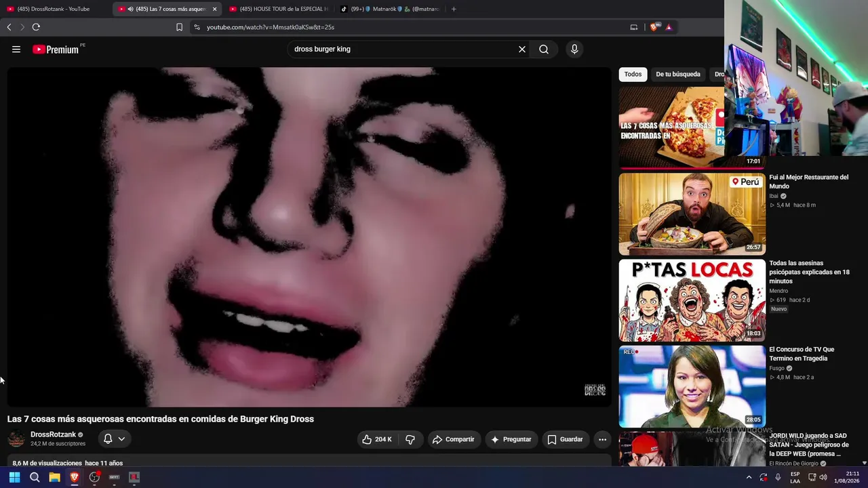Click the cast/screen icon in the address bar
This screenshot has width=868, height=488.
(634, 27)
